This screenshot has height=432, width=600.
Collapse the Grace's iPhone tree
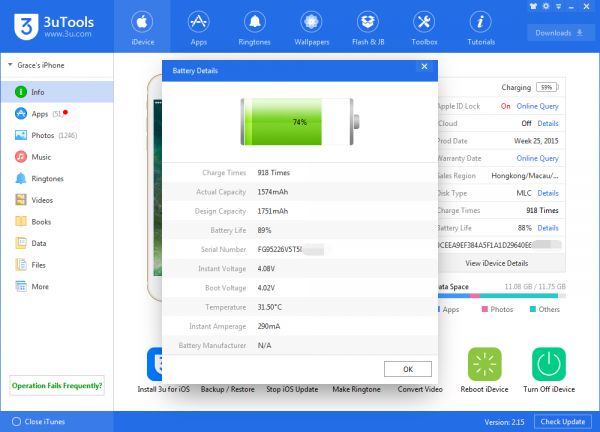tap(10, 65)
